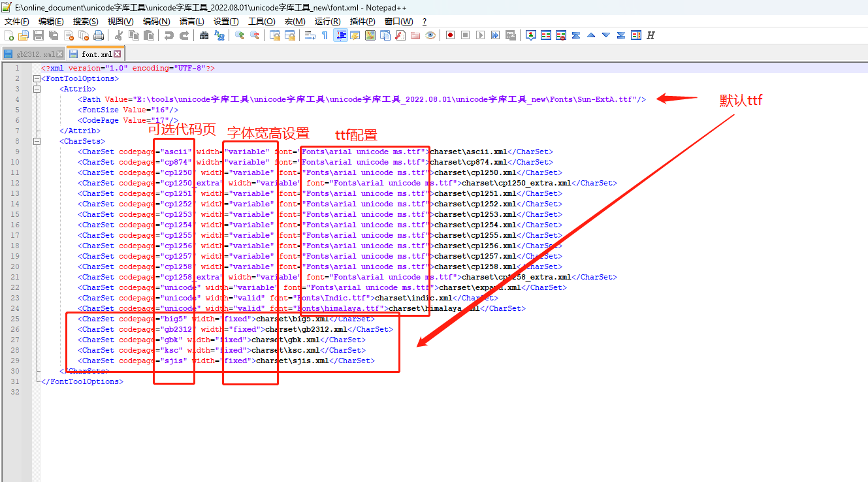Jump to previous difference up-arrow icon
Image resolution: width=868 pixels, height=482 pixels.
tap(591, 35)
